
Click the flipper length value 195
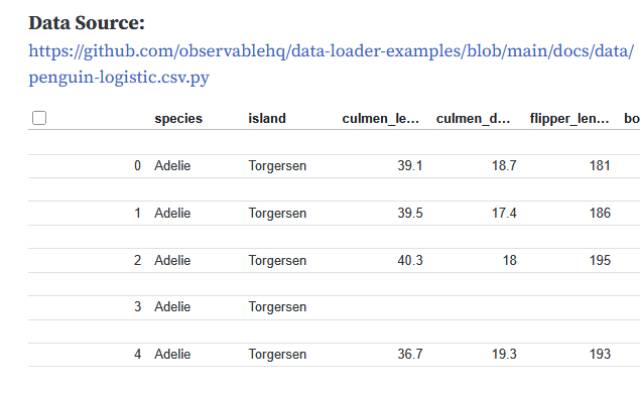tap(599, 260)
